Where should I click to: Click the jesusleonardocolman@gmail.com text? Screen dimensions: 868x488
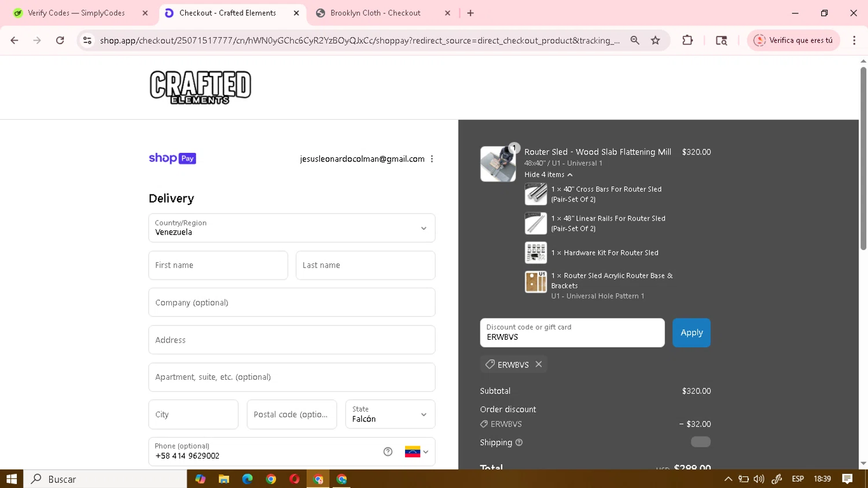pyautogui.click(x=362, y=159)
